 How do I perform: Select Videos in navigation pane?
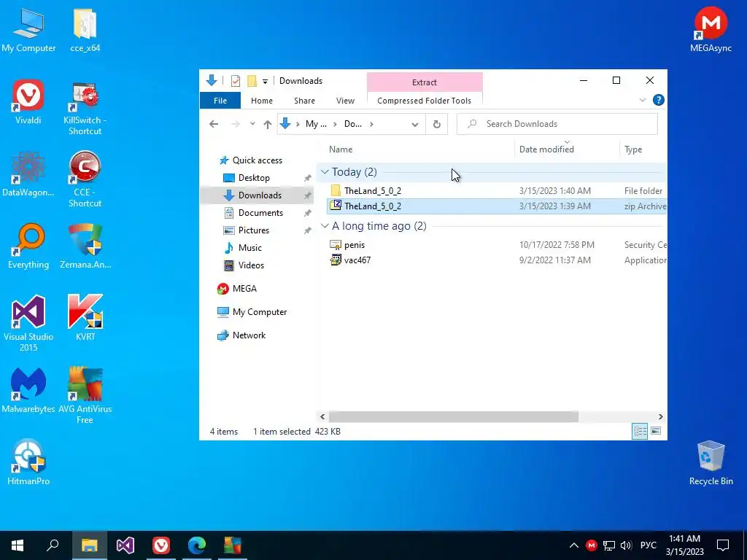(x=251, y=265)
